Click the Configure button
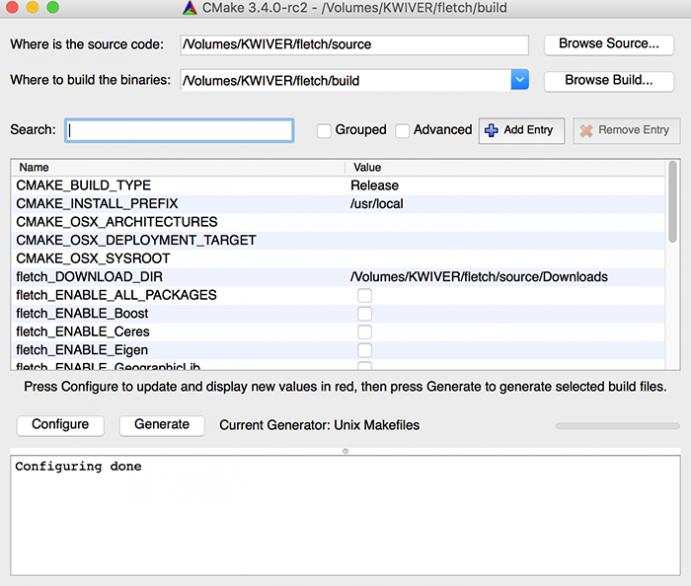This screenshot has width=691, height=586. (x=60, y=425)
